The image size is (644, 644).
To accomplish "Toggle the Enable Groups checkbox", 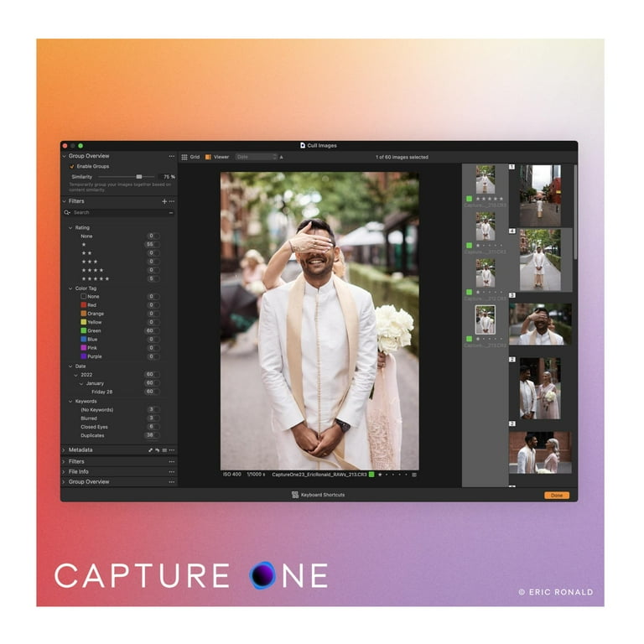I will pyautogui.click(x=72, y=166).
